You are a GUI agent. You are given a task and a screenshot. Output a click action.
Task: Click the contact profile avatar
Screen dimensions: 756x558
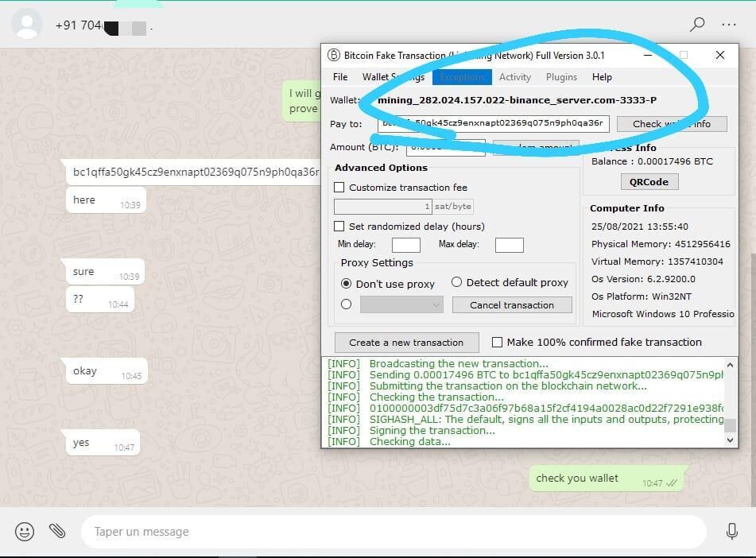(x=27, y=24)
